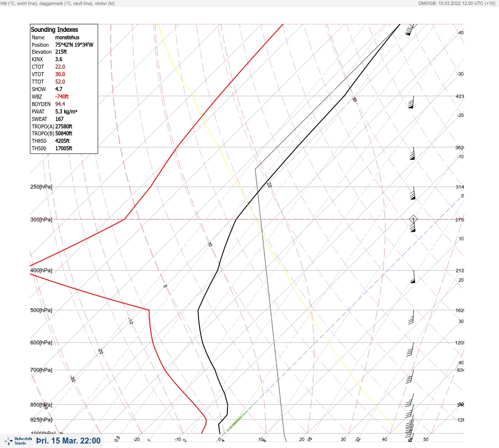
Task: Click the wind barb at 700 hPa level
Action: coord(410,377)
